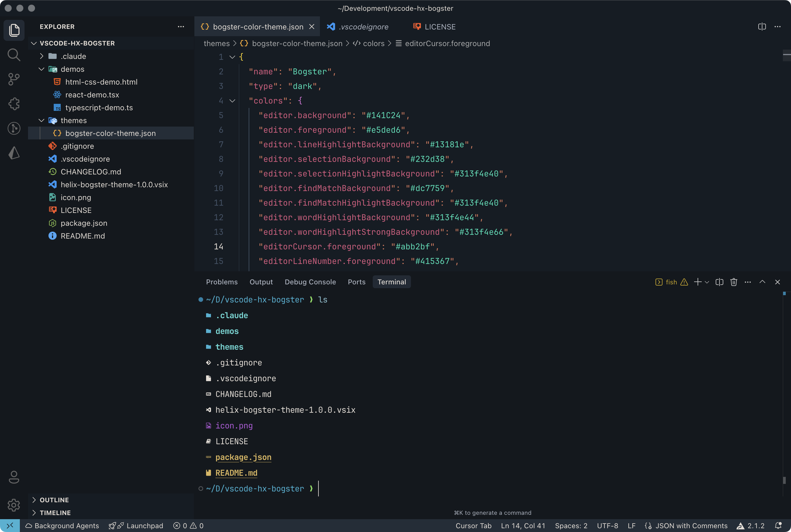Open Accounts icon in activity bar
Screen dimensions: 791x532
pyautogui.click(x=14, y=477)
